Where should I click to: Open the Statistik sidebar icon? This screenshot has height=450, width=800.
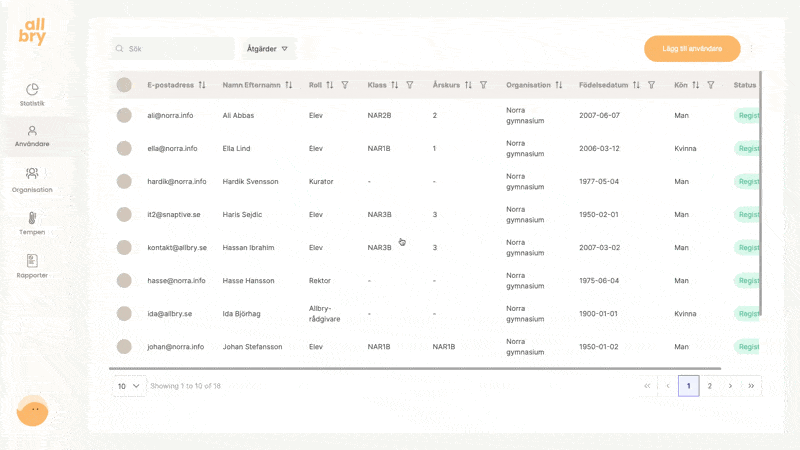point(32,90)
